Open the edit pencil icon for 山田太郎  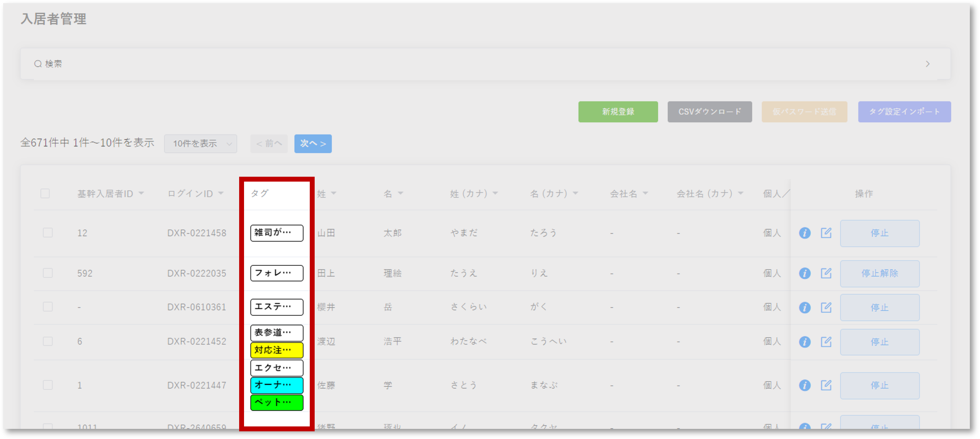tap(826, 233)
